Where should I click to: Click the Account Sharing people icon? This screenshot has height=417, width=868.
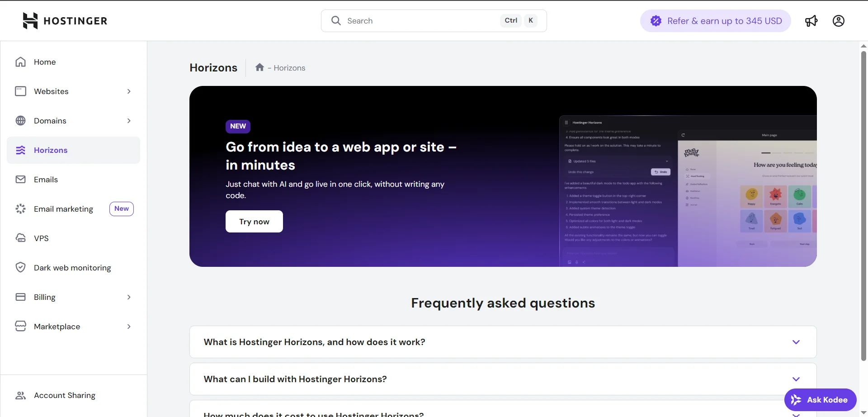pyautogui.click(x=21, y=395)
